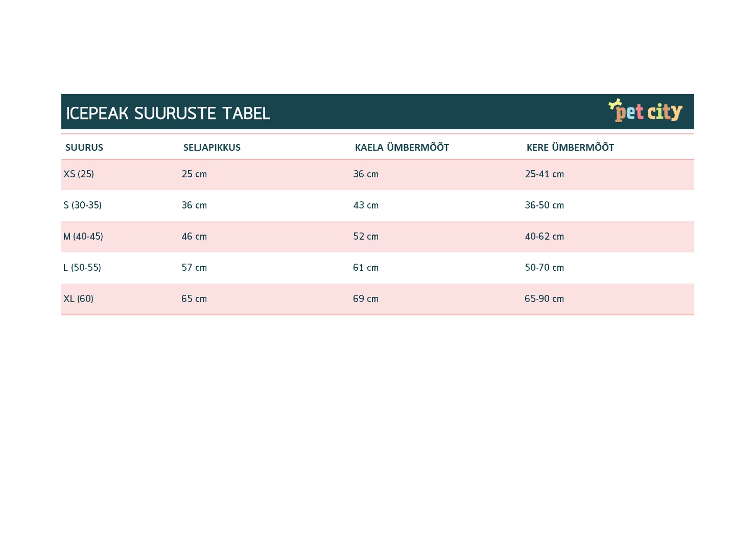Click the 57 cm back length value
Screen dimensions: 753x560
tap(194, 267)
